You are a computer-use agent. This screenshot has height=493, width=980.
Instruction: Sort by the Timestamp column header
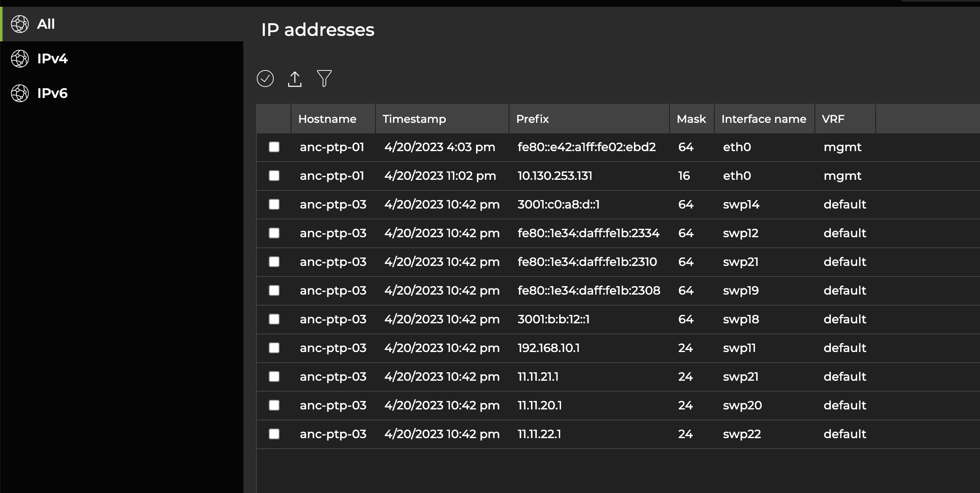[414, 119]
